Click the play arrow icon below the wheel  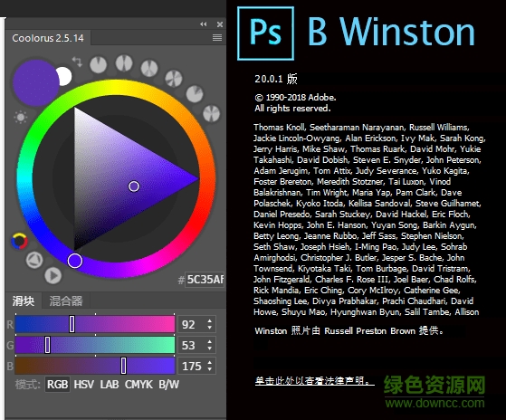tap(53, 275)
